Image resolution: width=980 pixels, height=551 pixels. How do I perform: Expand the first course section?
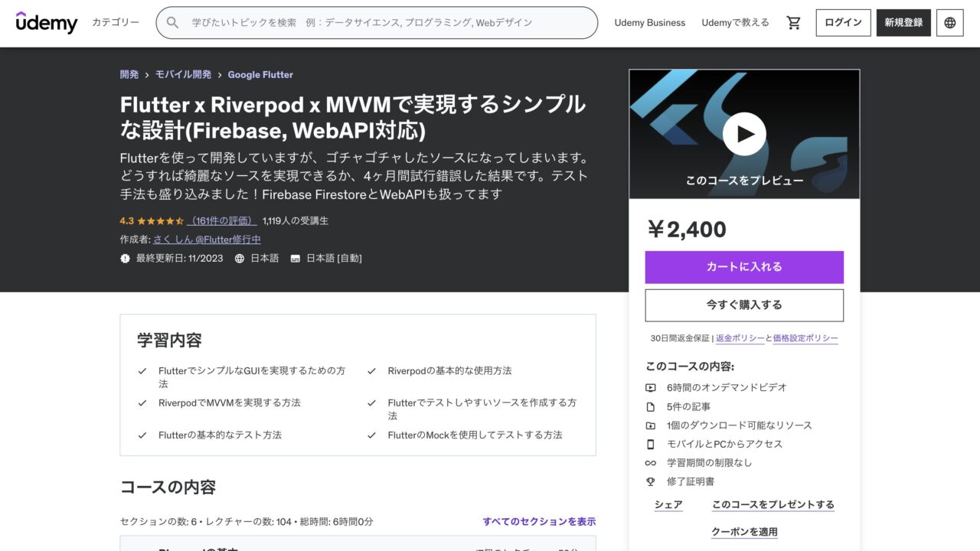(x=358, y=546)
